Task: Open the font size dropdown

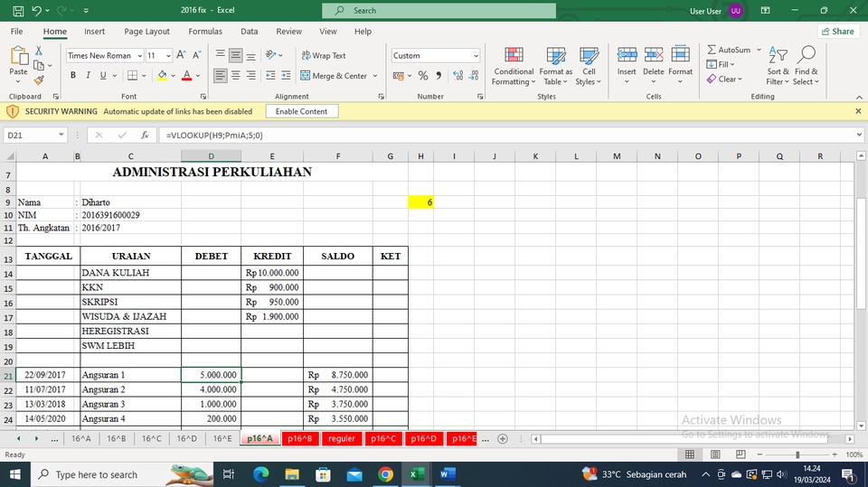Action: point(168,55)
